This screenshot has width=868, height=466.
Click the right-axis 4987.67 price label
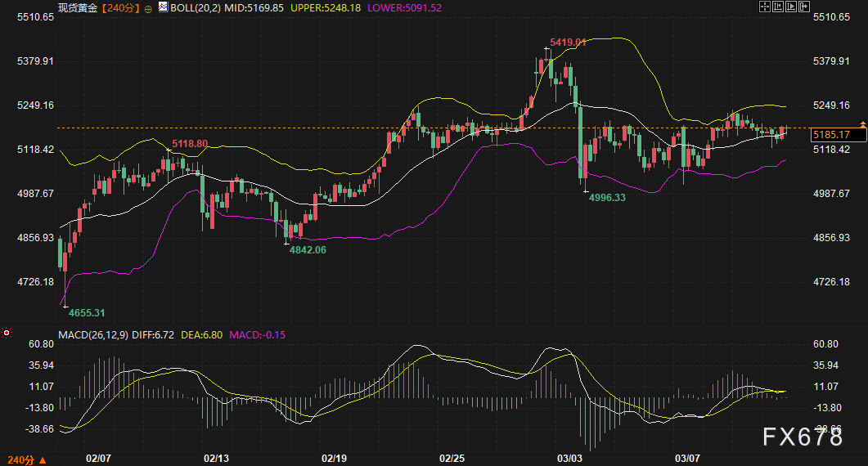coord(831,193)
